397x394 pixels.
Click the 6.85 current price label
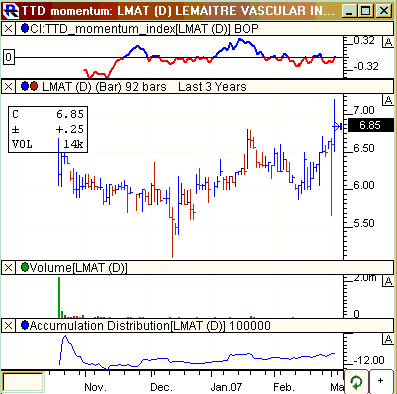click(371, 125)
